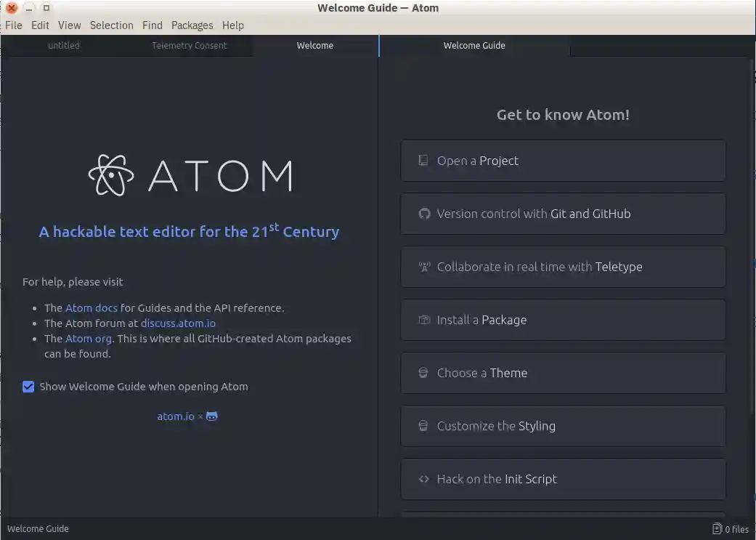The width and height of the screenshot is (756, 540).
Task: Click the Atom logo in the Welcome pane
Action: point(189,175)
